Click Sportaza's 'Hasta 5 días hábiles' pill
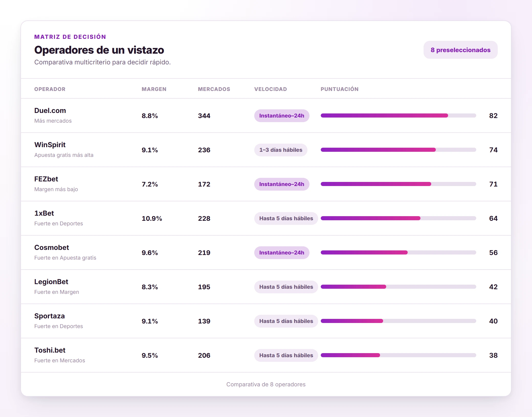Screen dimensions: 532x417 (x=286, y=321)
